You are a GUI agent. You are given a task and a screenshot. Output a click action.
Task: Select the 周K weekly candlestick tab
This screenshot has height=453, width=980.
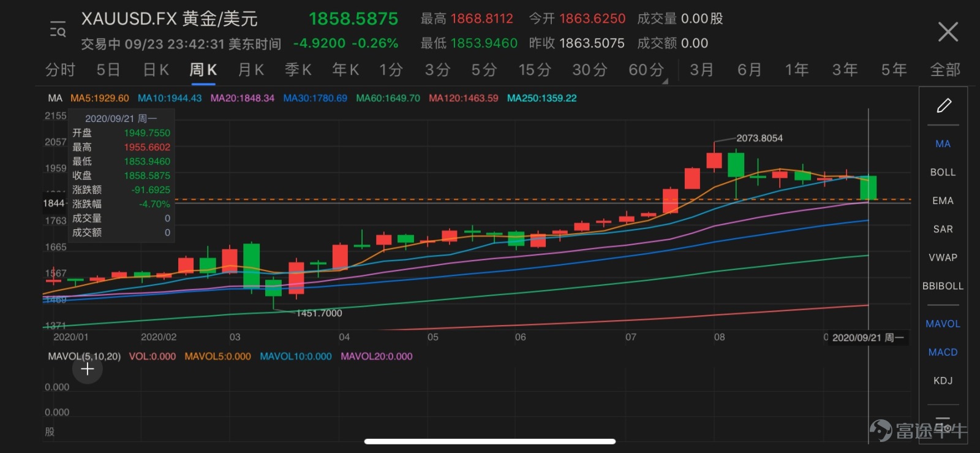pyautogui.click(x=203, y=70)
